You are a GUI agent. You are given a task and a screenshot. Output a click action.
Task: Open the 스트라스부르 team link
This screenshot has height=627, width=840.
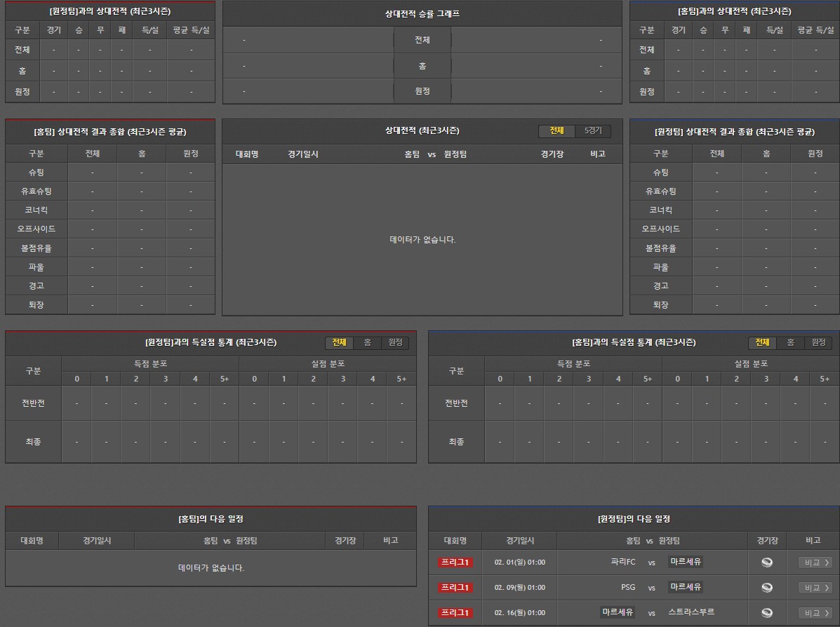coord(691,612)
